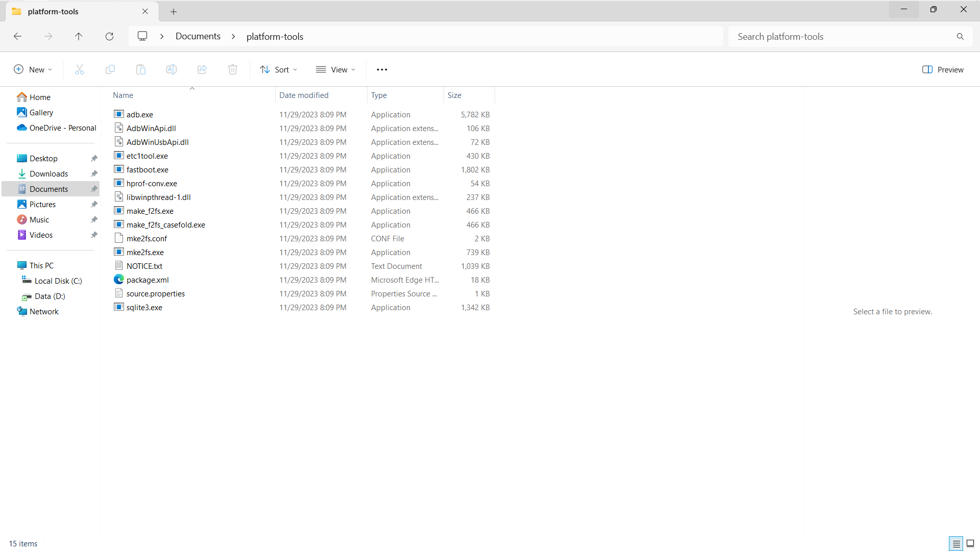This screenshot has width=980, height=551.
Task: Click the Cut scissors icon
Action: point(80,69)
